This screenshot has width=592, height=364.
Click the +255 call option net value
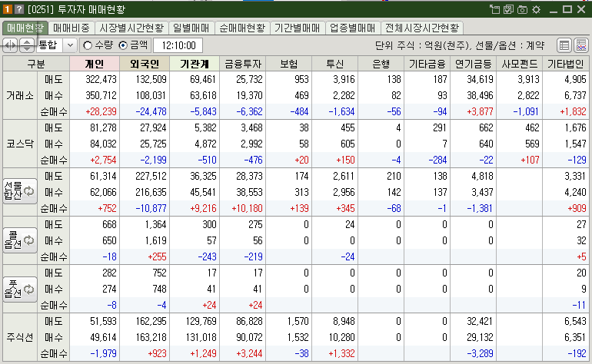pos(157,257)
